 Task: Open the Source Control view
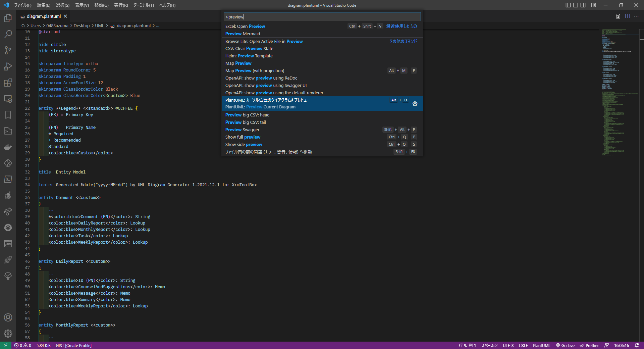(x=8, y=50)
